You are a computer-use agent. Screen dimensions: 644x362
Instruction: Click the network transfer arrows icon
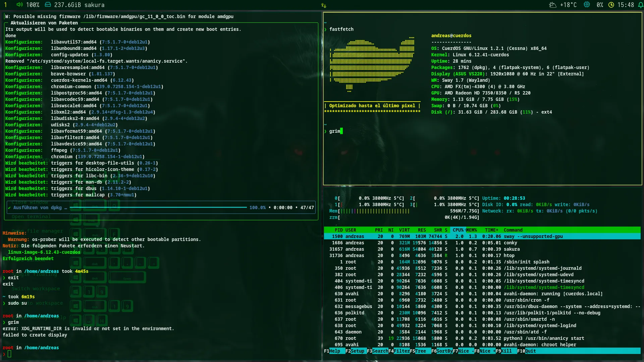click(x=323, y=5)
